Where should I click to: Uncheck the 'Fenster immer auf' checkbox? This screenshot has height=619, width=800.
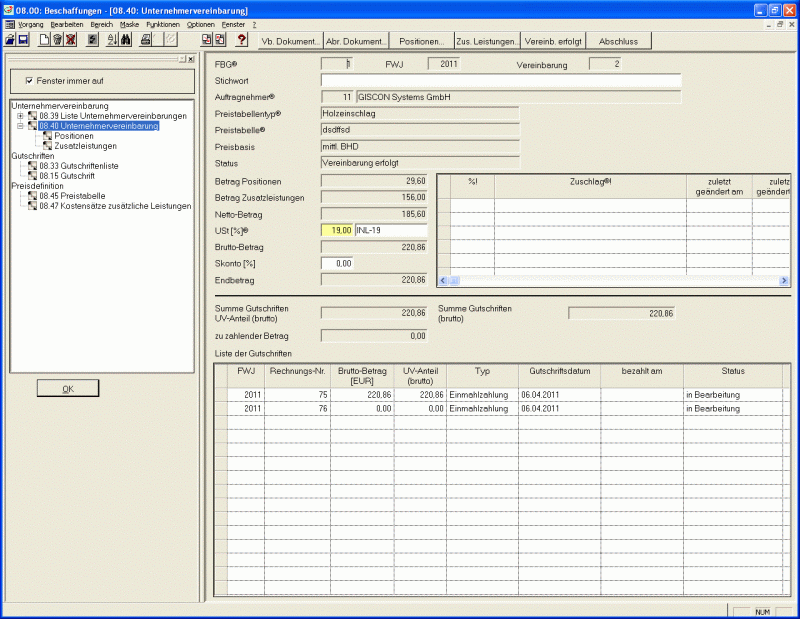(x=29, y=80)
